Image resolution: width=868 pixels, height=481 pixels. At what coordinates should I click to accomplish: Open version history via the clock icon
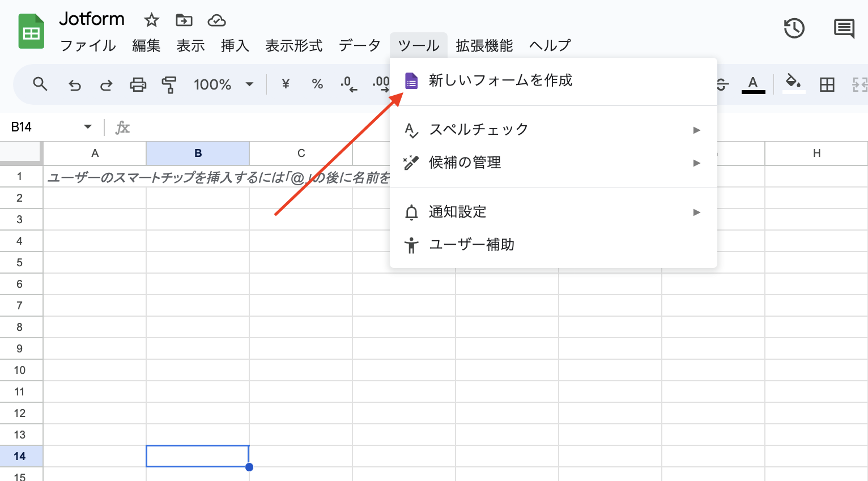pyautogui.click(x=794, y=28)
